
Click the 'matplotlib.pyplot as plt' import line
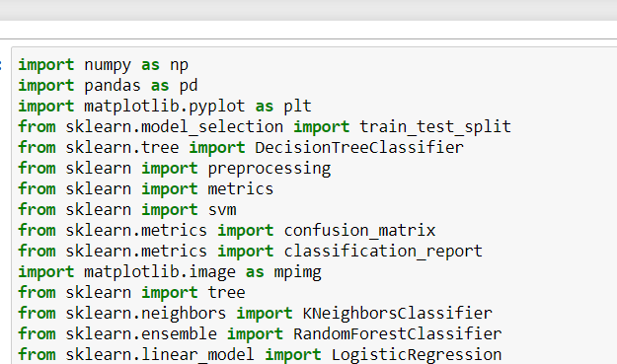165,107
